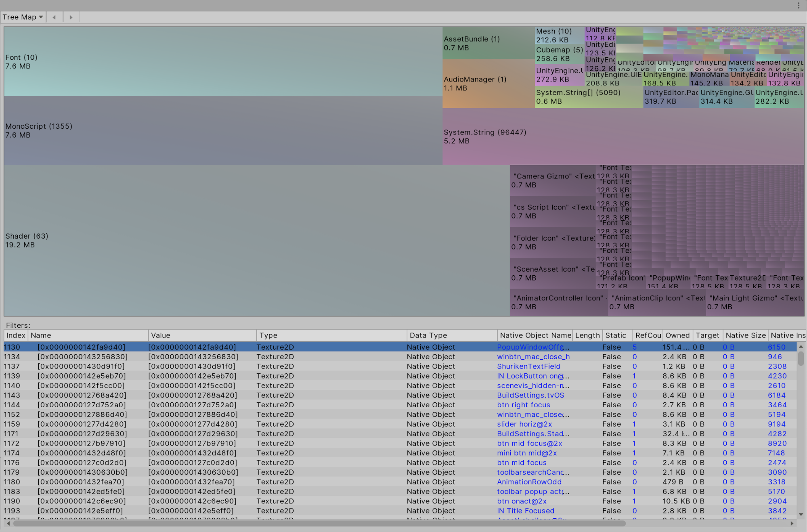Open the ShurikenTextField native object link

pyautogui.click(x=528, y=367)
